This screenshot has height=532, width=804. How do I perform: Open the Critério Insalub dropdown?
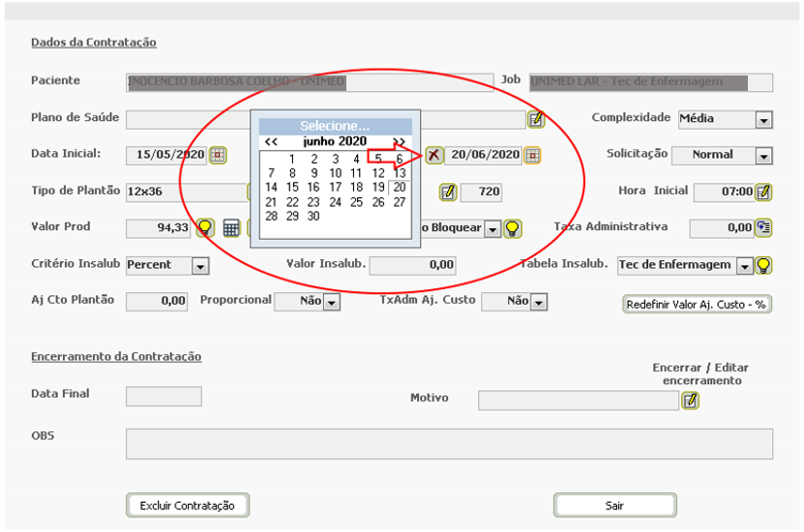coord(200,266)
